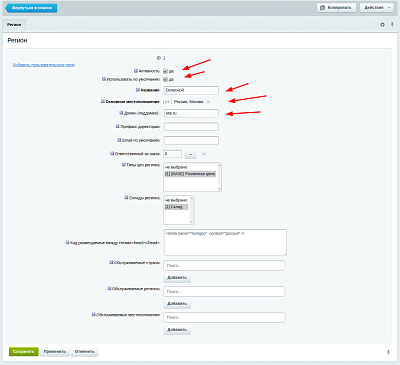Focus the Email по умолчанию input field
This screenshot has height=365, width=400.
click(191, 140)
